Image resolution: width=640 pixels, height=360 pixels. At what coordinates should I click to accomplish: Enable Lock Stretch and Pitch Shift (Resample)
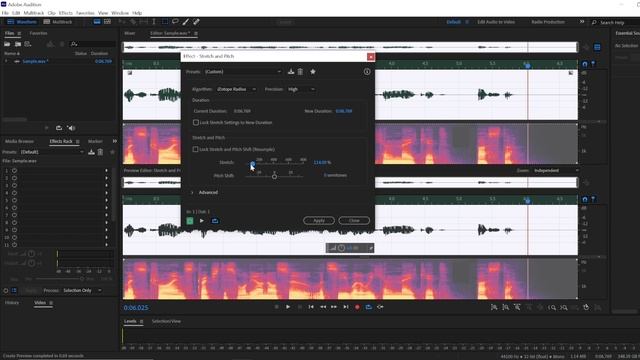click(x=196, y=149)
